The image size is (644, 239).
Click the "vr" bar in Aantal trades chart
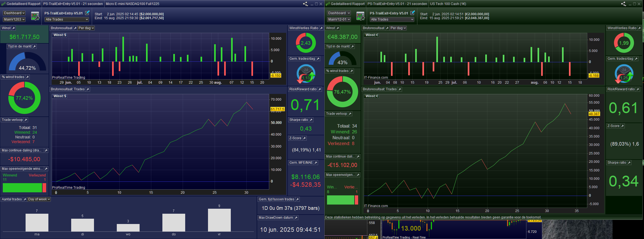click(x=219, y=220)
